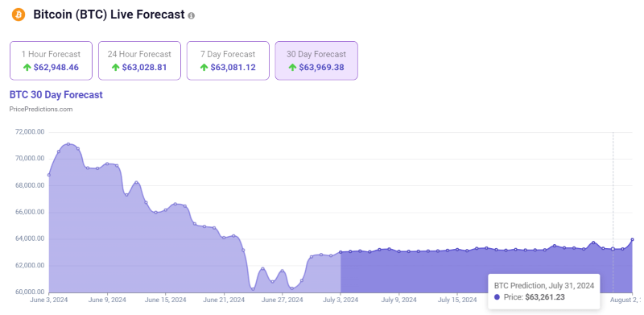Open the 7 Day Forecast tab
The width and height of the screenshot is (644, 315).
[x=228, y=60]
